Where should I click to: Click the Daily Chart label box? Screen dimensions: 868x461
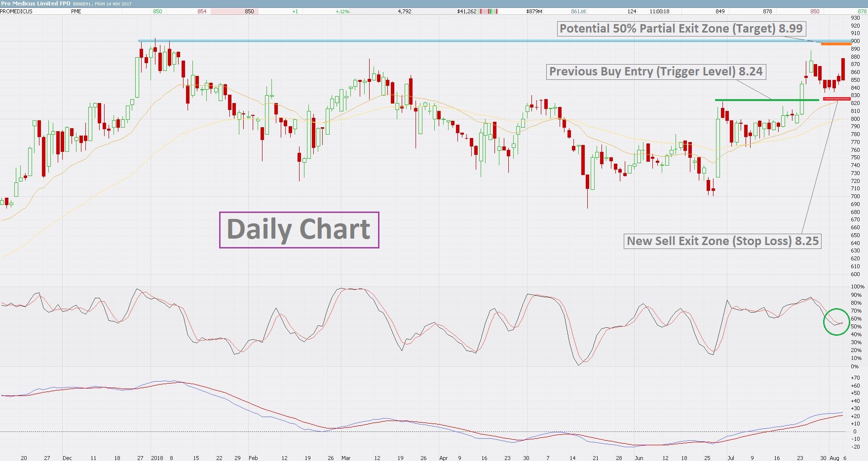pos(299,230)
